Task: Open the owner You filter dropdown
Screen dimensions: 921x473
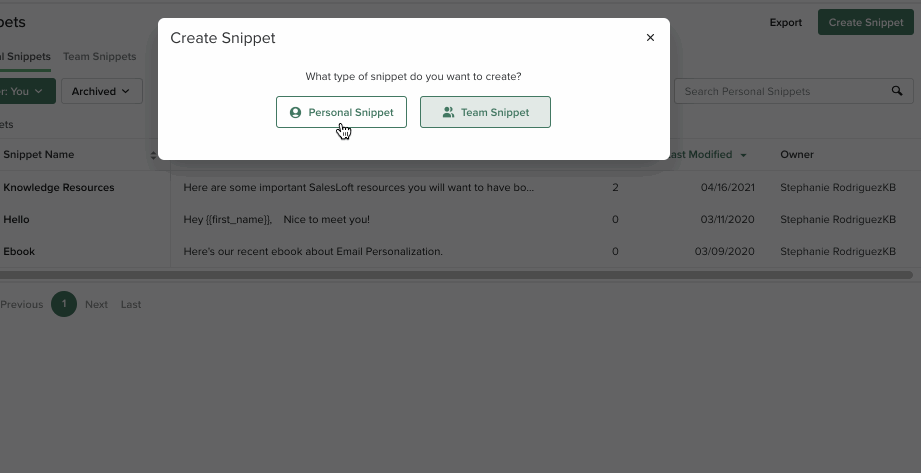Action: point(24,91)
